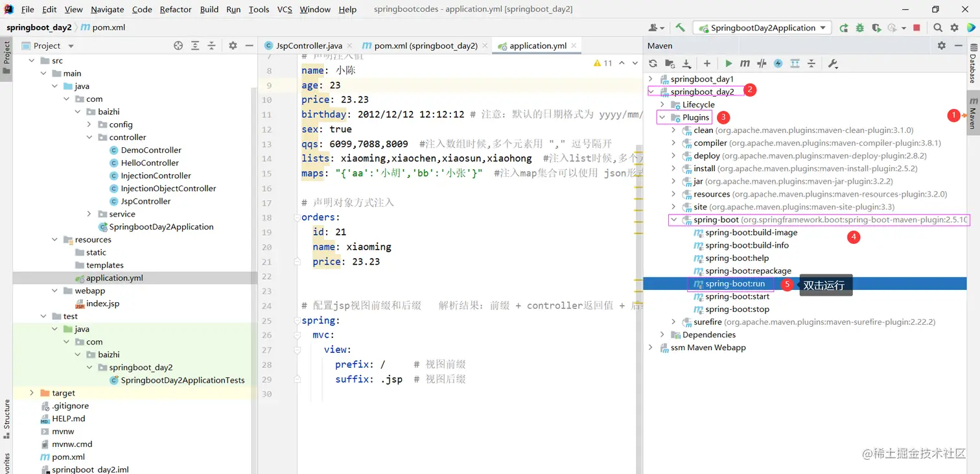
Task: Select index.jsp file in project tree
Action: tap(102, 303)
